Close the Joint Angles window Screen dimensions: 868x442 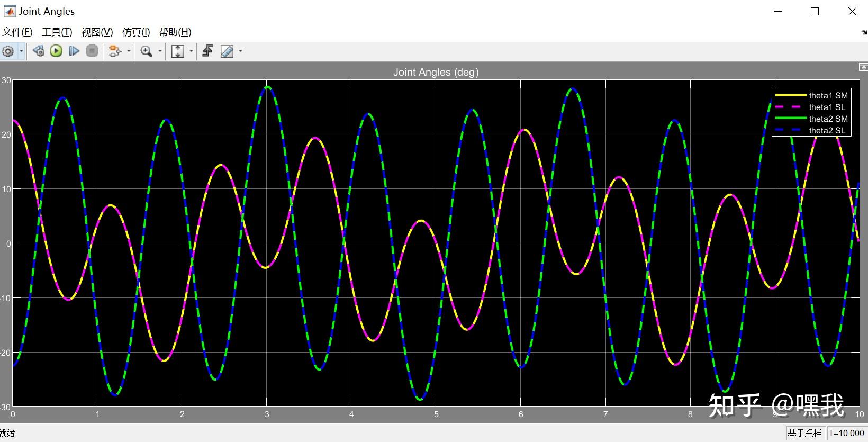tap(852, 11)
